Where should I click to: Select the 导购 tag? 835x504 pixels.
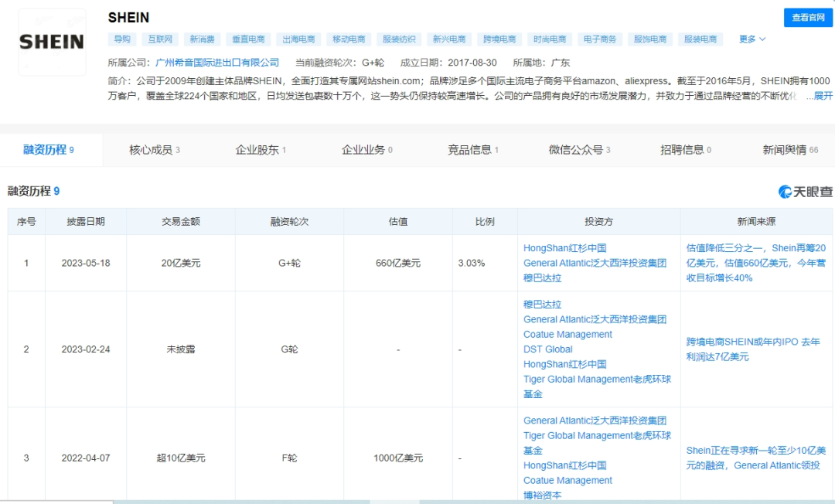[x=122, y=39]
